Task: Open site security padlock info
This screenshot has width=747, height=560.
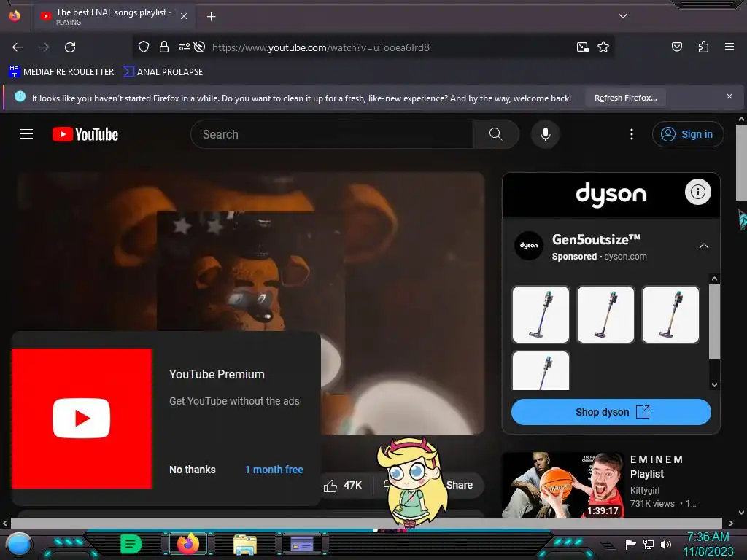Action: (x=164, y=47)
